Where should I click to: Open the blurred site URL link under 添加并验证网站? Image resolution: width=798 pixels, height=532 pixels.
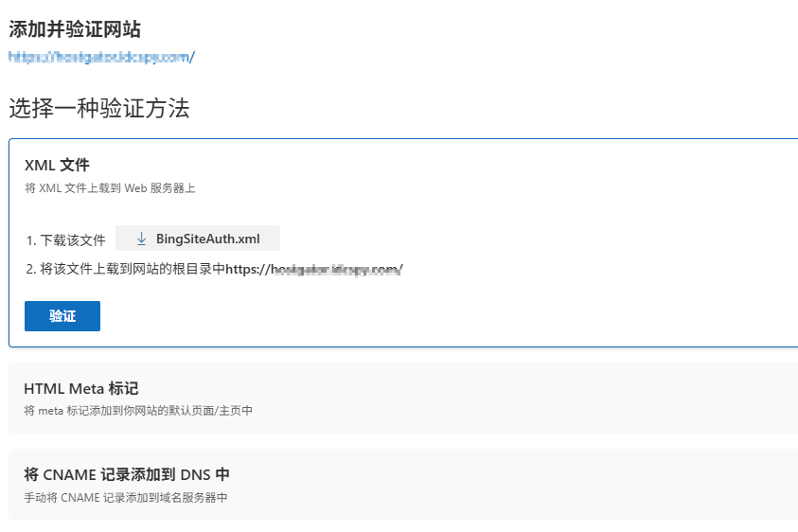tap(101, 57)
